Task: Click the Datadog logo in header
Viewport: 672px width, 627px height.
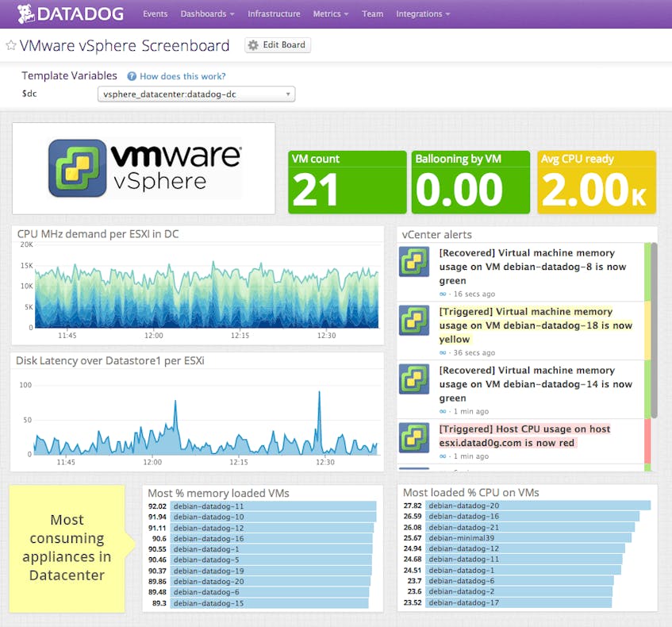Action: tap(71, 13)
